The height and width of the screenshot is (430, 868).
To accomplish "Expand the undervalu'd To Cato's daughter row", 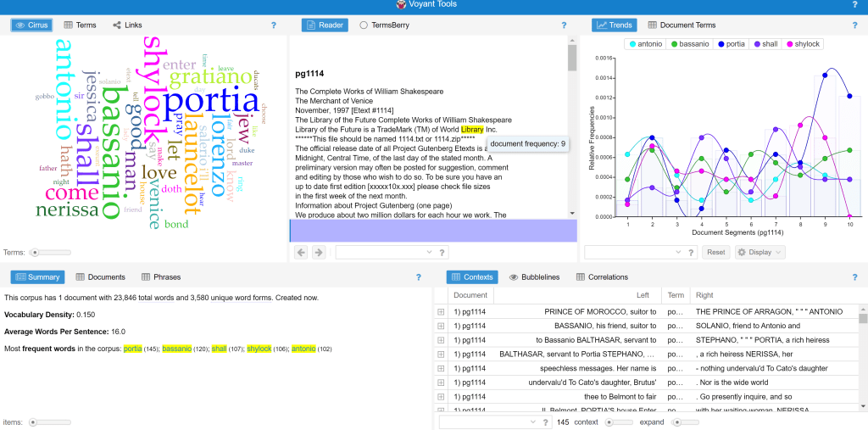I will [x=441, y=383].
